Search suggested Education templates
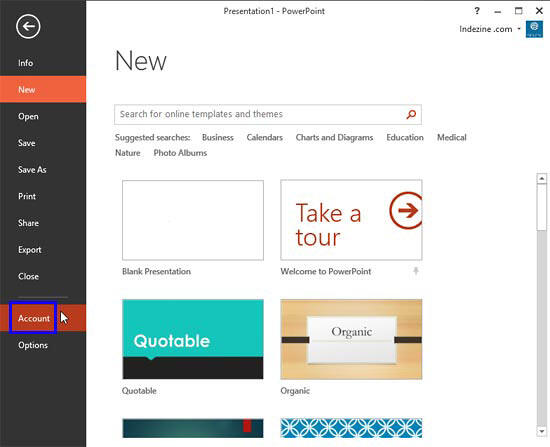The height and width of the screenshot is (447, 550). [x=405, y=138]
